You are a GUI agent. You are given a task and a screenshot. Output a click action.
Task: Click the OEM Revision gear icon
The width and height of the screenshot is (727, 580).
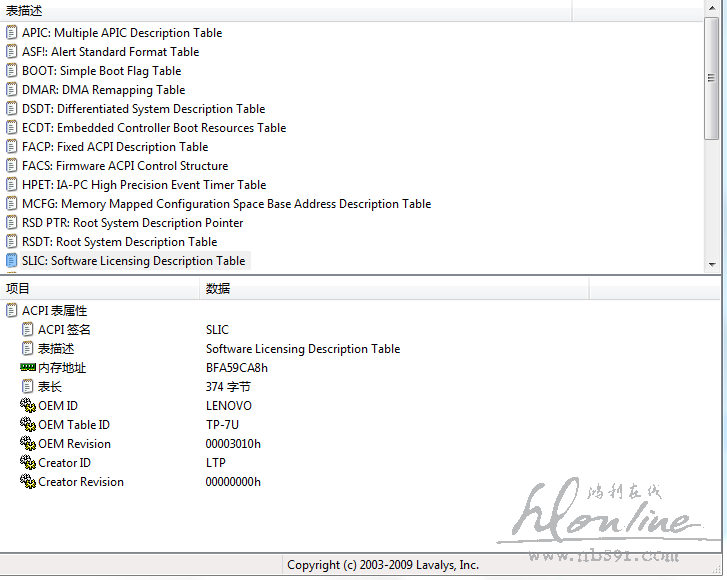click(28, 444)
